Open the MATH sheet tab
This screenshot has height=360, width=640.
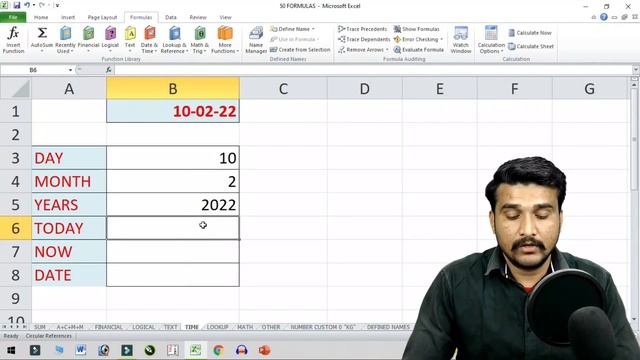[x=245, y=327]
